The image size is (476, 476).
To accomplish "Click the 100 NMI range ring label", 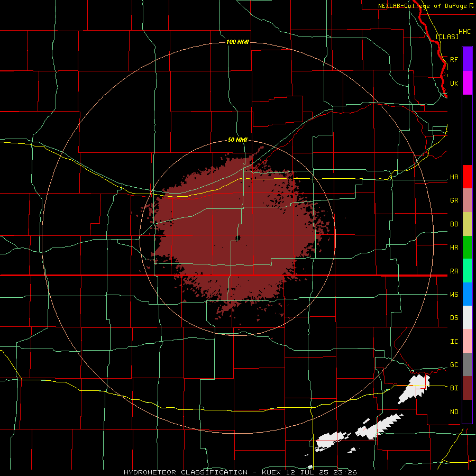I will [x=237, y=42].
